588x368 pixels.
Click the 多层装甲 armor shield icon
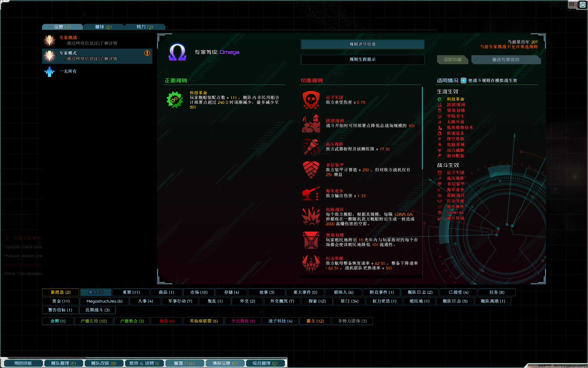tap(311, 170)
